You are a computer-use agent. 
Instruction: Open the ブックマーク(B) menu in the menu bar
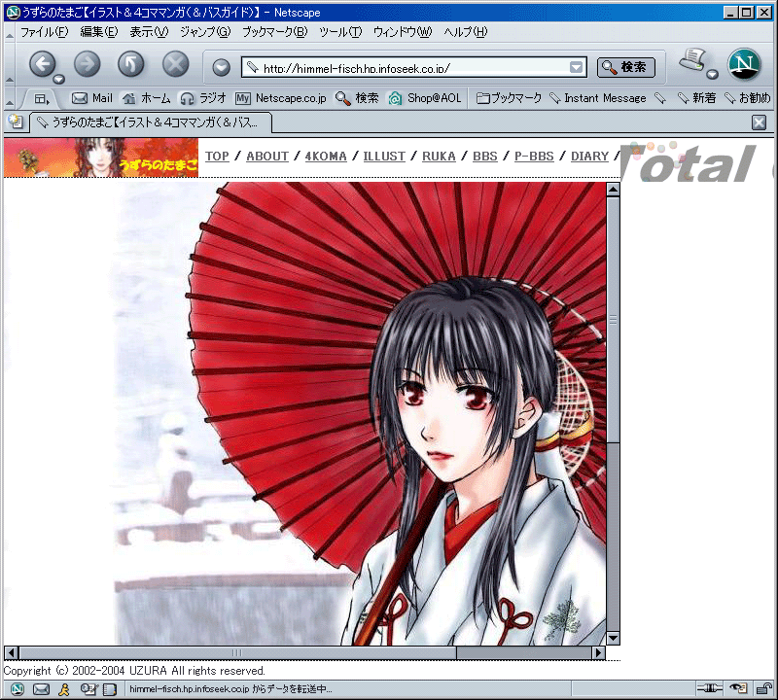coord(275,32)
